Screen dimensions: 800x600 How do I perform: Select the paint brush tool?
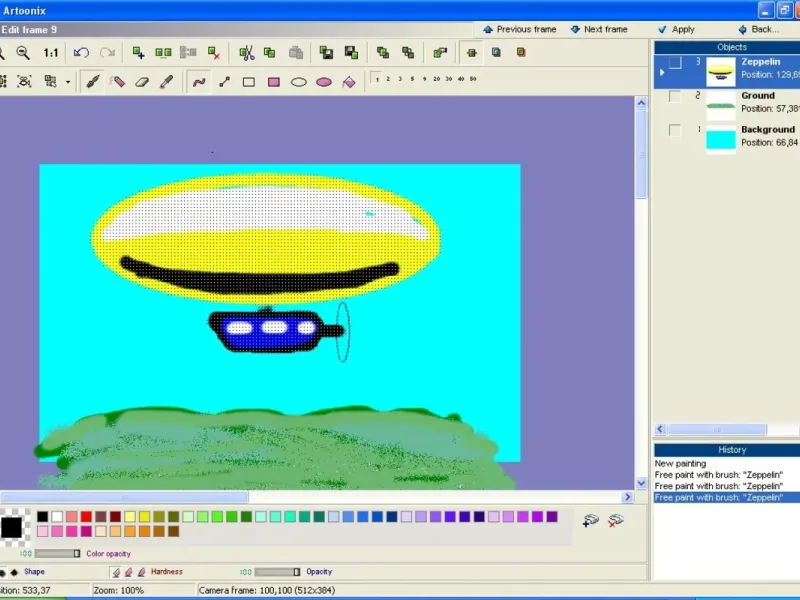[93, 82]
